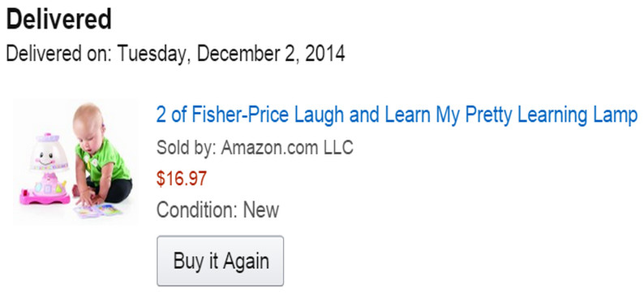The width and height of the screenshot is (644, 303).
Task: Click the word New in condition line
Action: pos(261,210)
